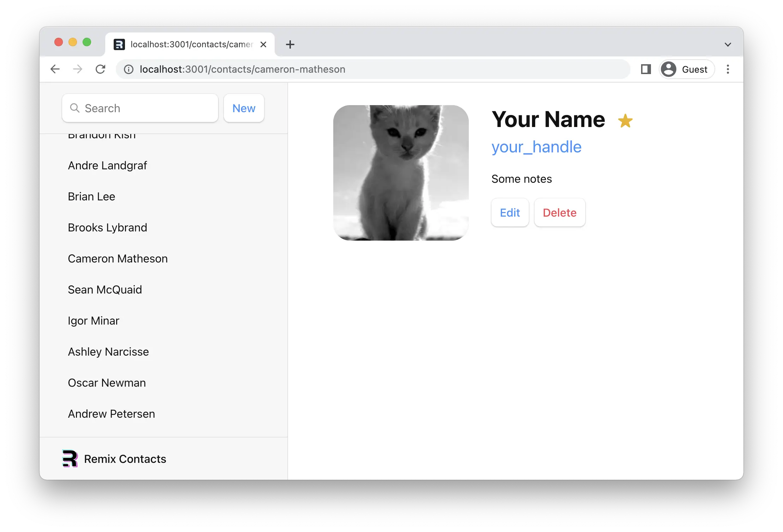Toggle the favorite star next to Your Name
This screenshot has height=532, width=783.
625,121
